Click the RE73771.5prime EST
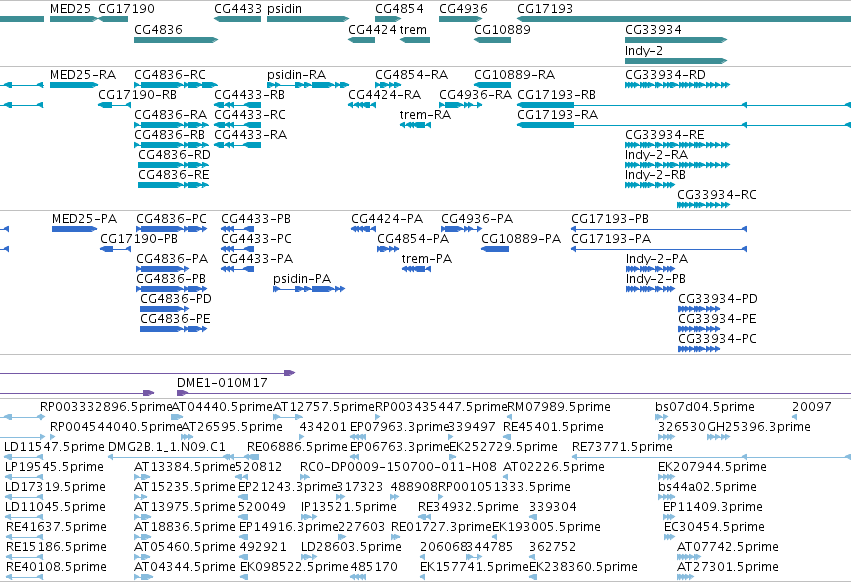The width and height of the screenshot is (851, 582). pyautogui.click(x=622, y=447)
